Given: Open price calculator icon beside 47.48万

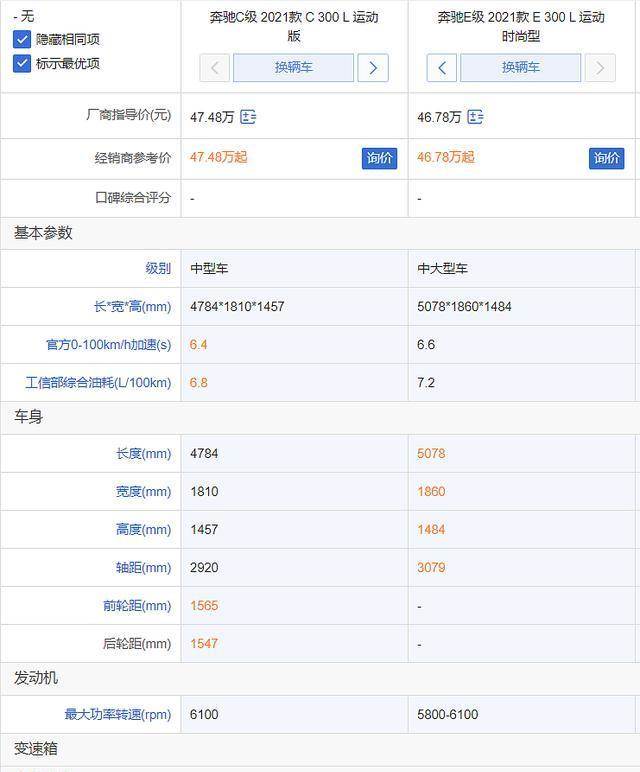Looking at the screenshot, I should coord(248,117).
